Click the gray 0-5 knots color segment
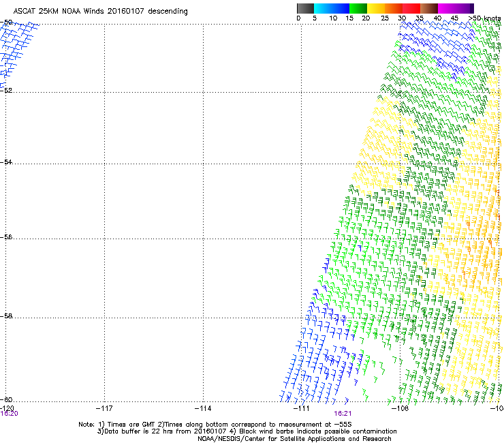 click(305, 8)
